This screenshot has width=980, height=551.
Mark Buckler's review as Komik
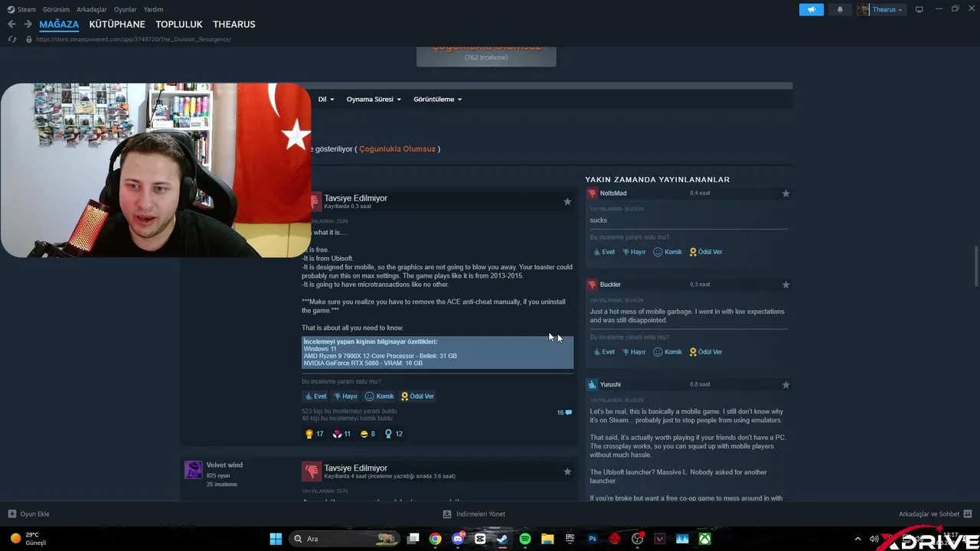pyautogui.click(x=668, y=352)
